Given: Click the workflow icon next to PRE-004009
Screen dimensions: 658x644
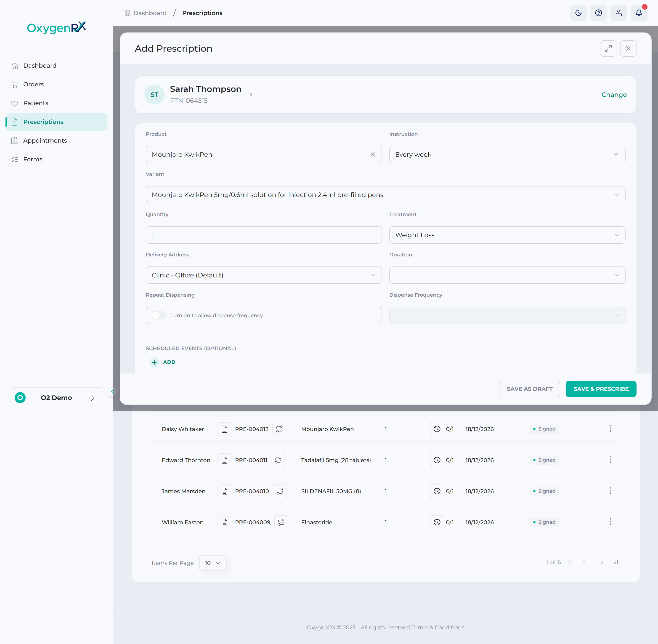Looking at the screenshot, I should (281, 522).
